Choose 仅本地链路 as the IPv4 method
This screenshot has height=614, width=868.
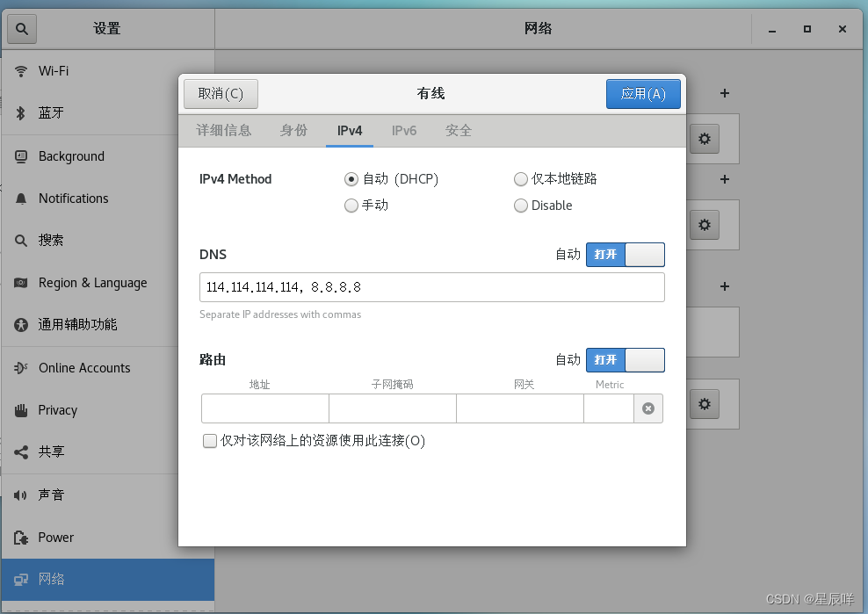[520, 179]
